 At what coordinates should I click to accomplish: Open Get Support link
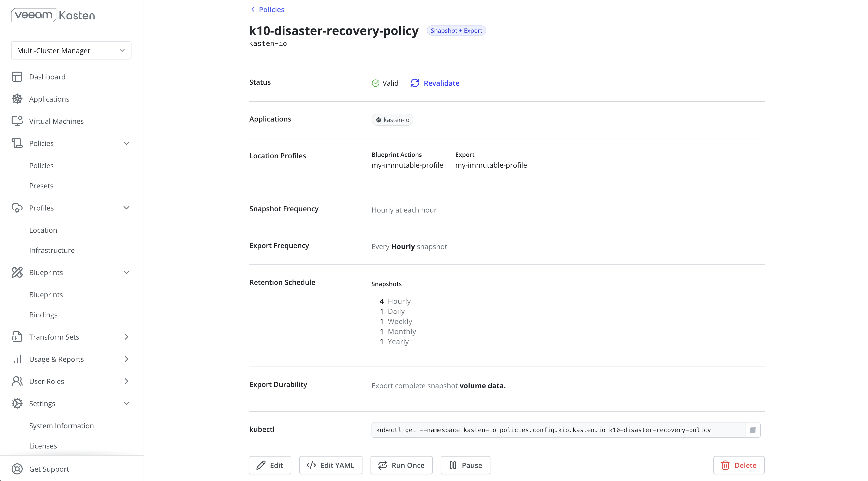tap(49, 469)
